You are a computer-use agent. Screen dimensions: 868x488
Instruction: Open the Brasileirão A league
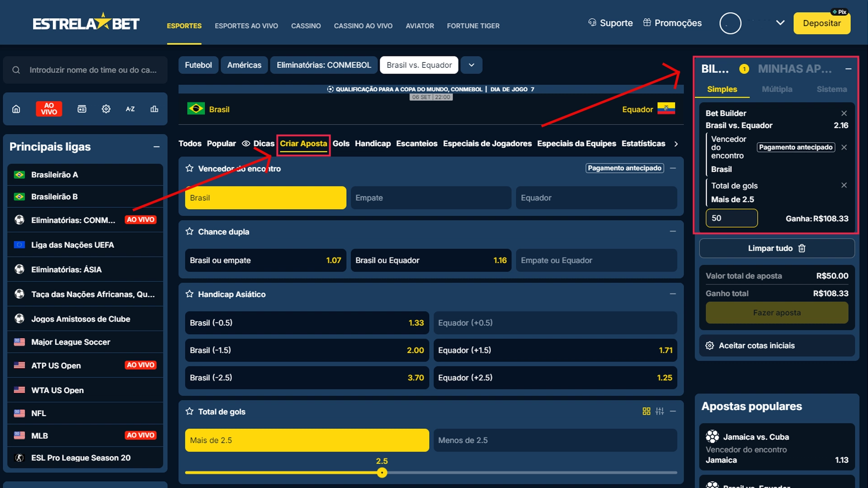[x=85, y=175]
